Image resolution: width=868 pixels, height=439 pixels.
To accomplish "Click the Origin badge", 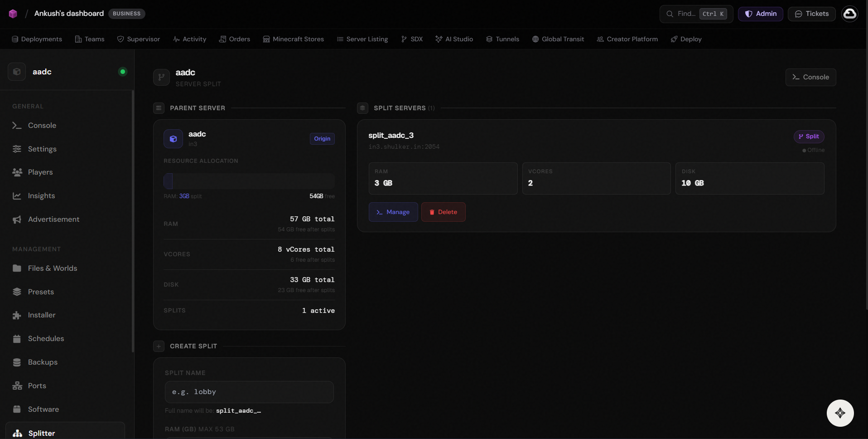I will click(x=322, y=139).
